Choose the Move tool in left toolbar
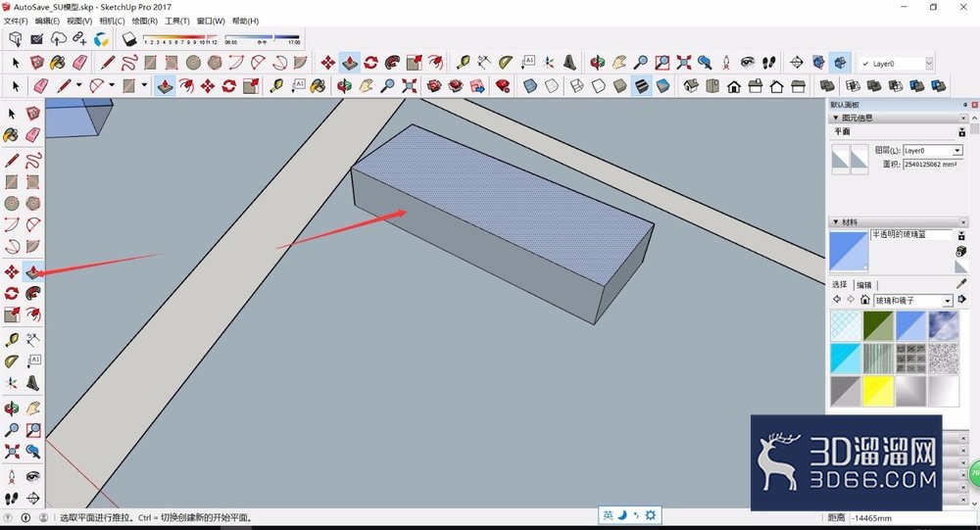This screenshot has width=980, height=530. [11, 272]
